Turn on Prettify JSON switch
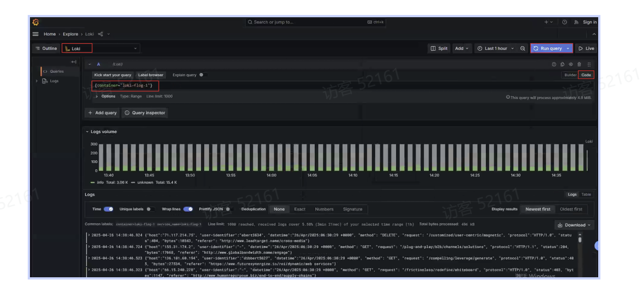 [x=229, y=209]
